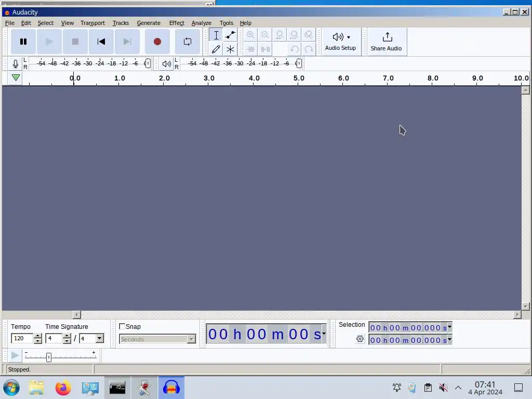Click the Tempo input field

coord(22,338)
